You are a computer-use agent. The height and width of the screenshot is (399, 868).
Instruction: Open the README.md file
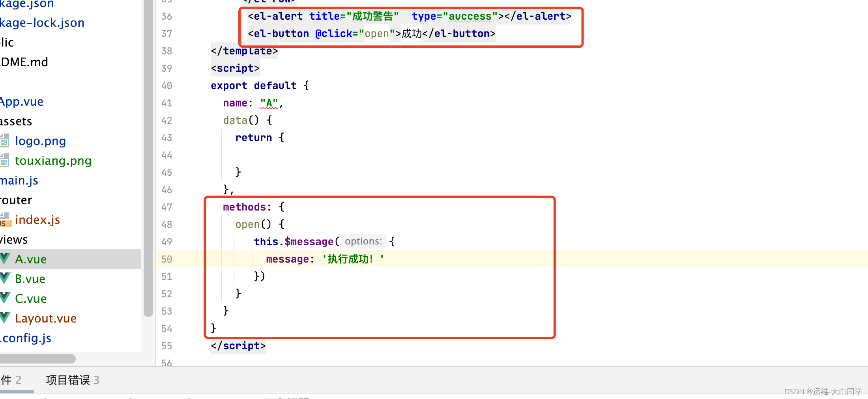[24, 62]
